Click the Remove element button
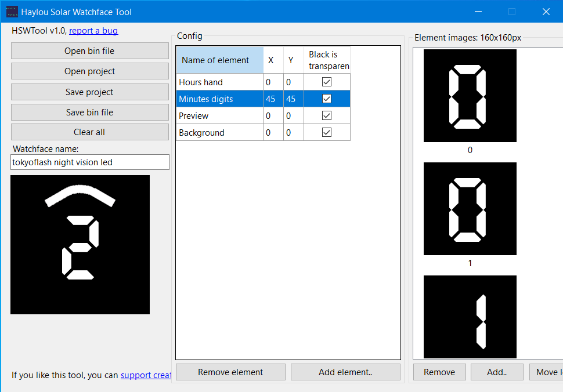Screen dimensions: 563x392 click(230, 372)
